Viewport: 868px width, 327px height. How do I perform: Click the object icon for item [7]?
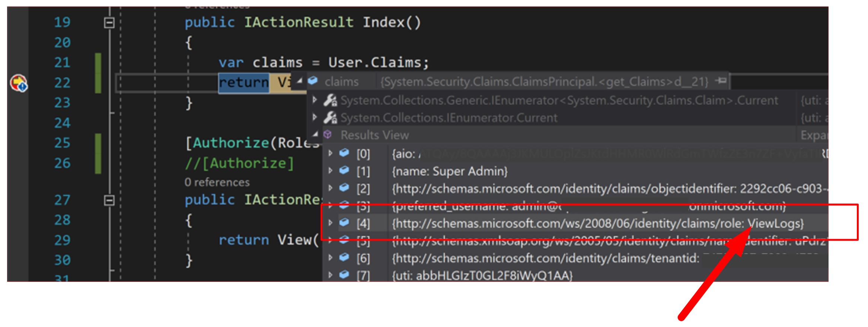point(344,275)
